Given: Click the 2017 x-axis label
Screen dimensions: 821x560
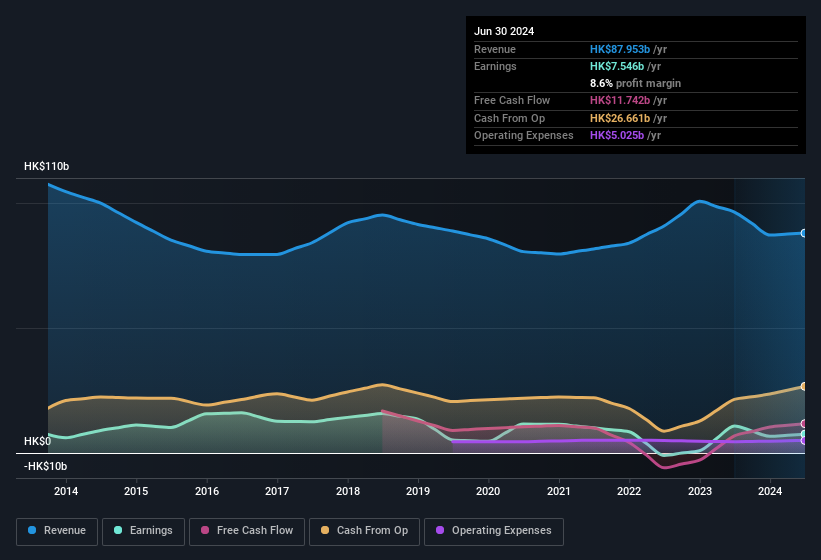Looking at the screenshot, I should [277, 491].
